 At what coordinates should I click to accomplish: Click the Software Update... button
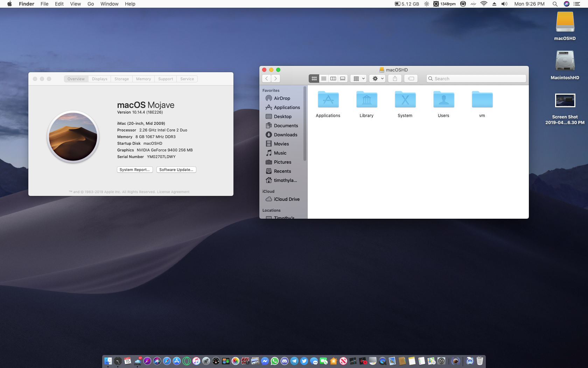pos(176,170)
